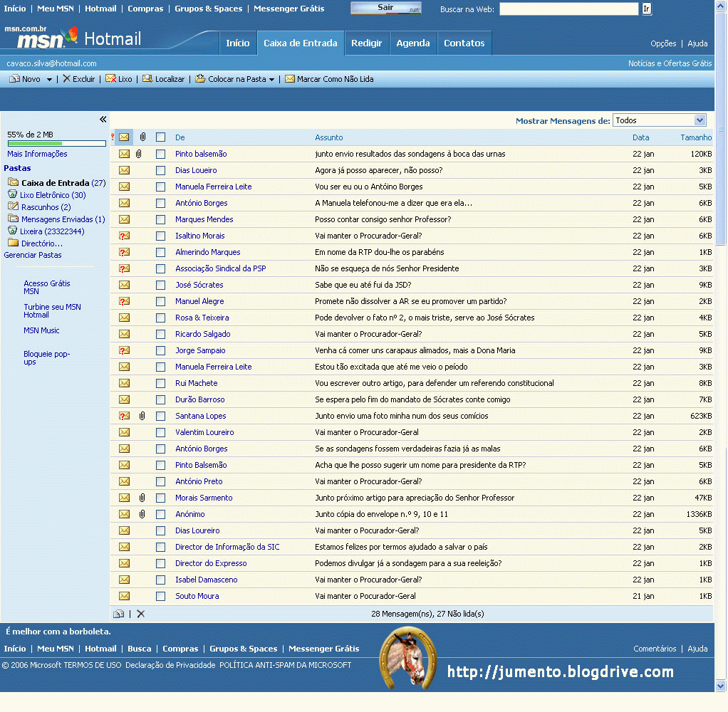Expand the Colocar na Pasta dropdown arrow
728x712 pixels.
click(271, 79)
